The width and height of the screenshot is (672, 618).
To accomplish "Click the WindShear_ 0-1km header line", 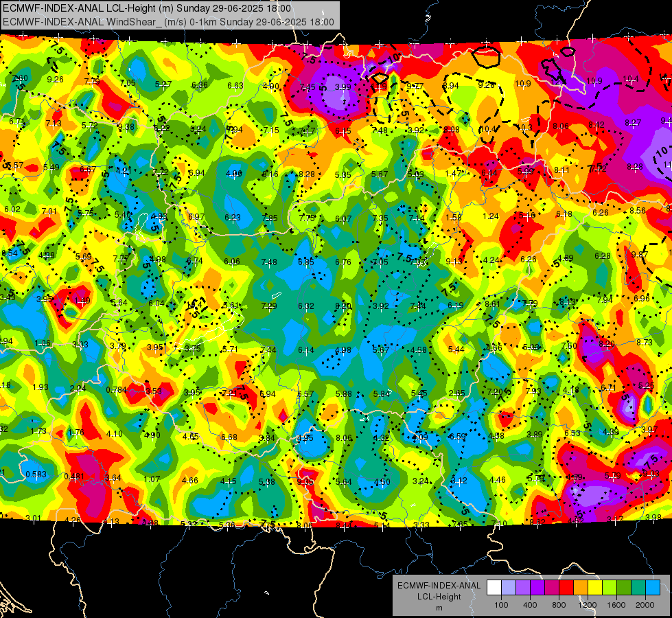I will click(x=168, y=22).
